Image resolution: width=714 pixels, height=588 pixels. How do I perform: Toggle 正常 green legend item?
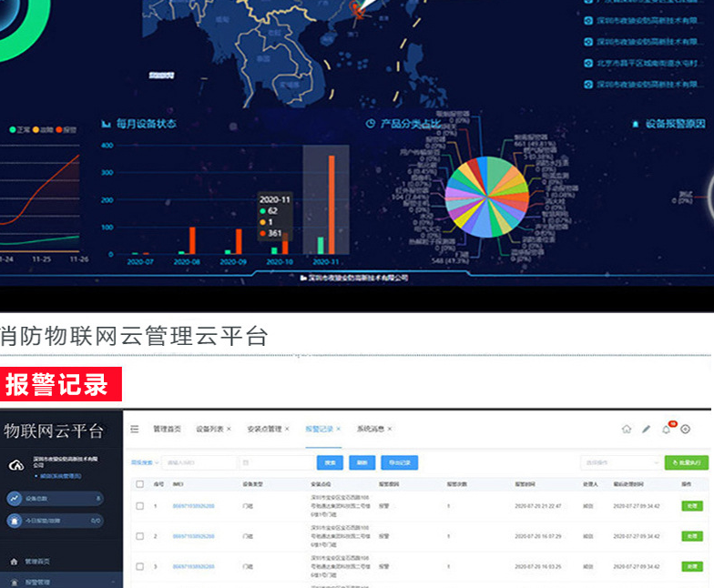(x=20, y=129)
